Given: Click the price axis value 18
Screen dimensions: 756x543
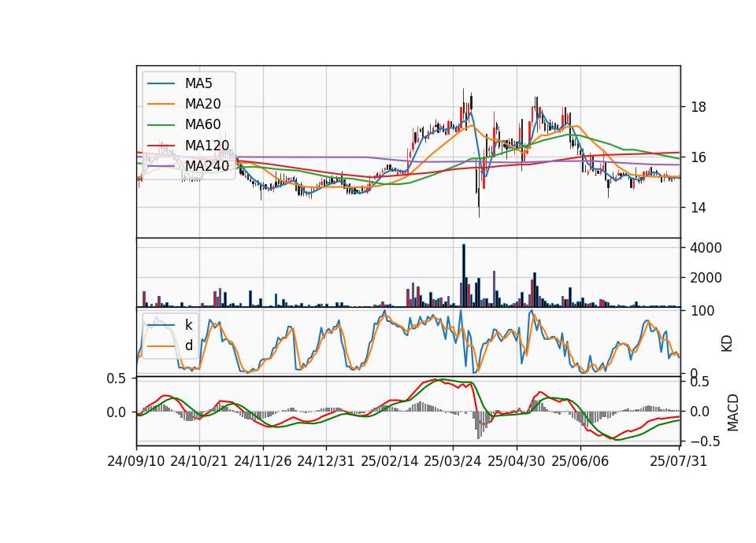Looking at the screenshot, I should pyautogui.click(x=699, y=107).
